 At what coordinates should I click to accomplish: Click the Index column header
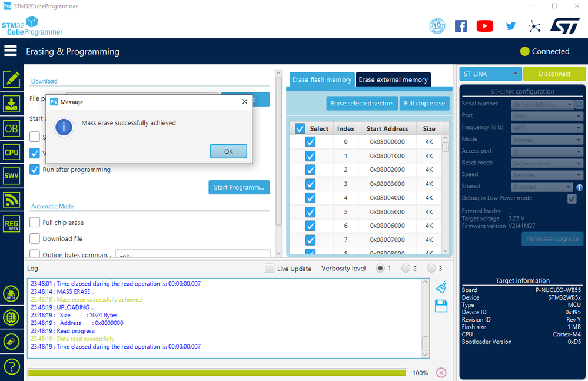pyautogui.click(x=346, y=128)
